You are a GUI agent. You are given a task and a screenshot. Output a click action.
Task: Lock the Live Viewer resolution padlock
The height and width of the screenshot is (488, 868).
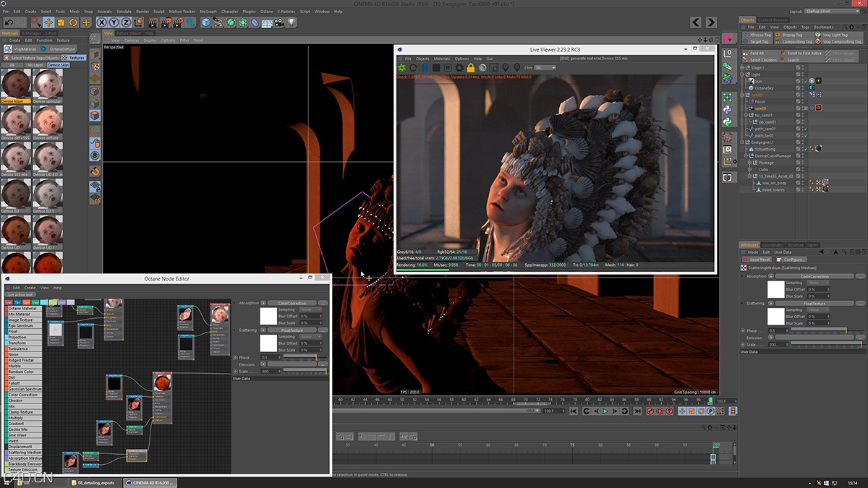tap(470, 67)
